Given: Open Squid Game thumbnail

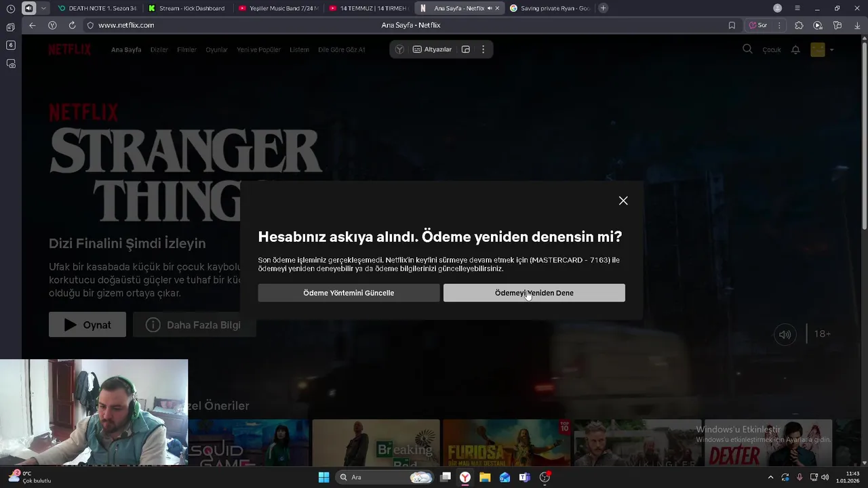Looking at the screenshot, I should tap(248, 443).
